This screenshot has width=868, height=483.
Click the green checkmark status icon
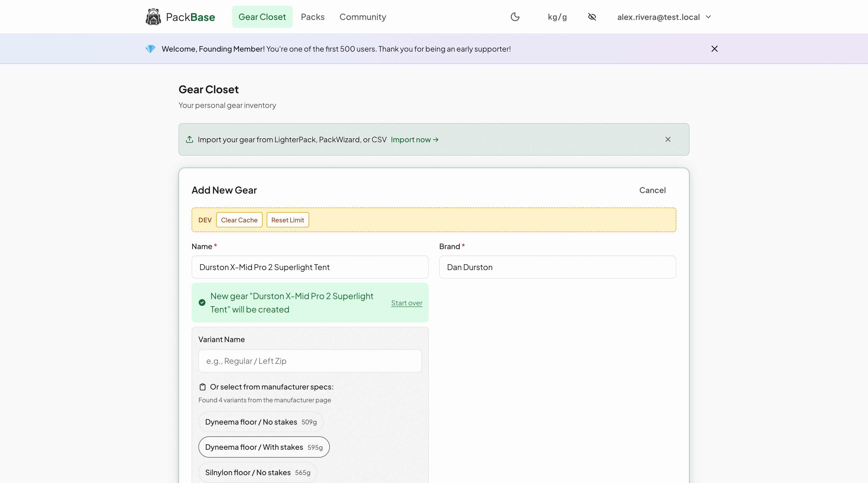pos(202,303)
